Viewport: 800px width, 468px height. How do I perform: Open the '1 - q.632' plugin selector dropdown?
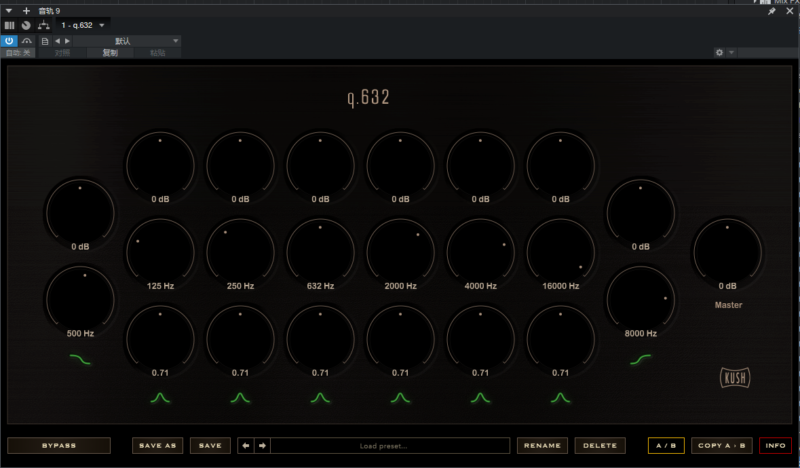(84, 24)
